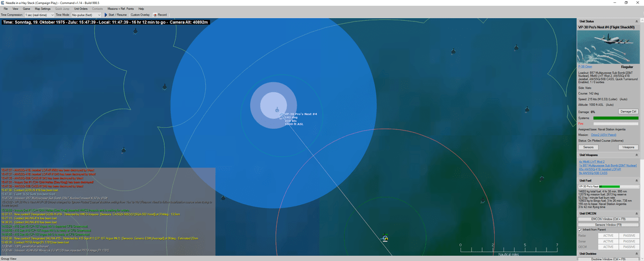The width and height of the screenshot is (644, 261).
Task: Collapse the Unit Status panel chevron
Action: coord(636,21)
